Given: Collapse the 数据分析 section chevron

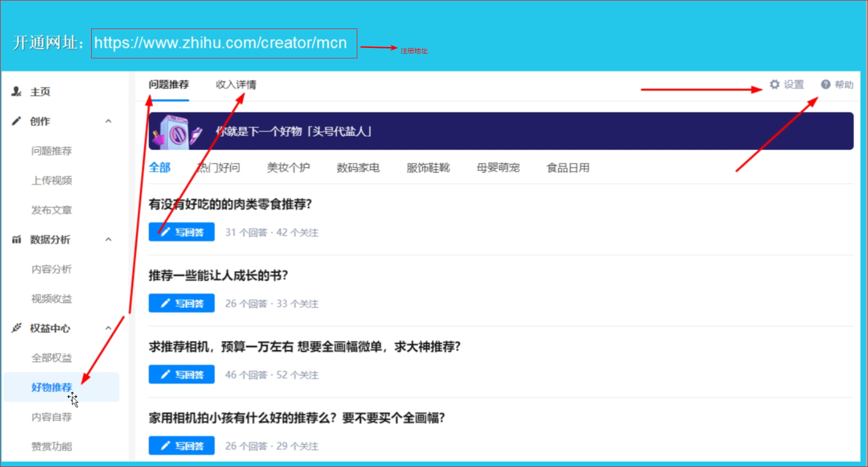Looking at the screenshot, I should coord(108,240).
